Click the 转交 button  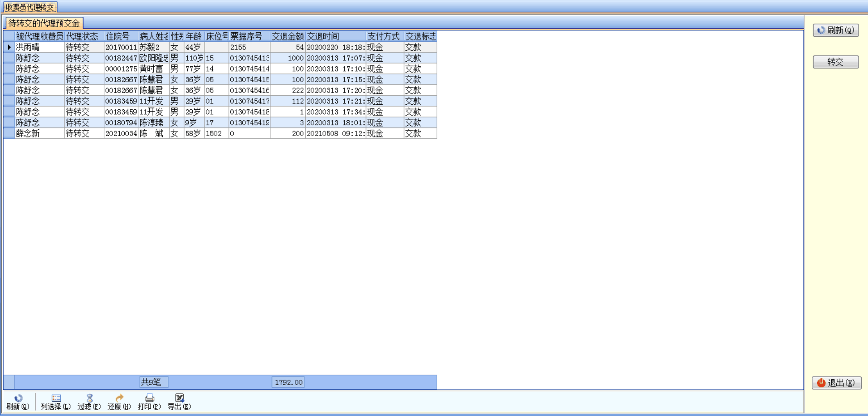pyautogui.click(x=836, y=62)
